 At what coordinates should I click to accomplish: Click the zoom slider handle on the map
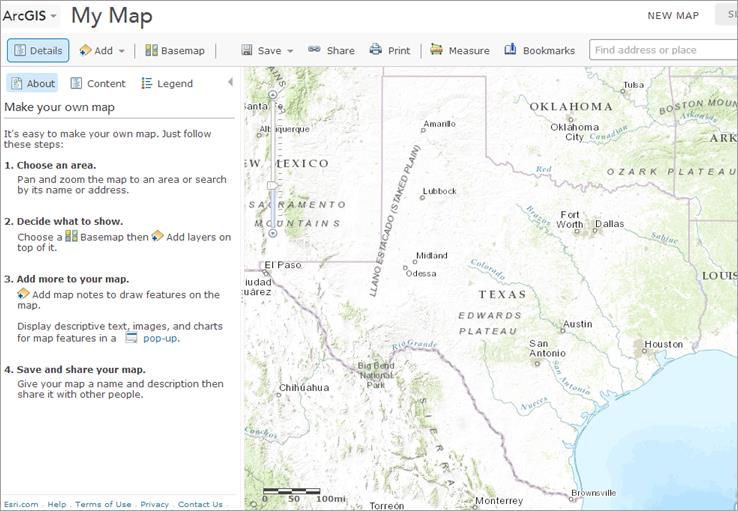click(x=273, y=186)
